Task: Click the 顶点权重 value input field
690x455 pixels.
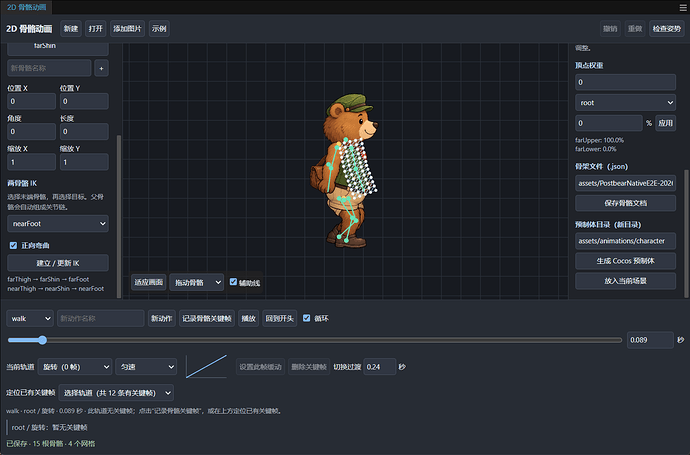Action: pos(625,82)
